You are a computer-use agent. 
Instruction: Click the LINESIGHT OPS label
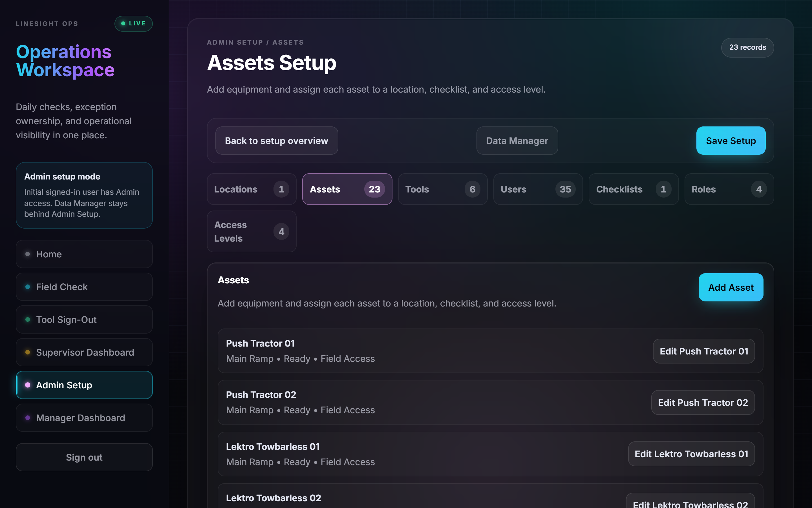(x=47, y=23)
